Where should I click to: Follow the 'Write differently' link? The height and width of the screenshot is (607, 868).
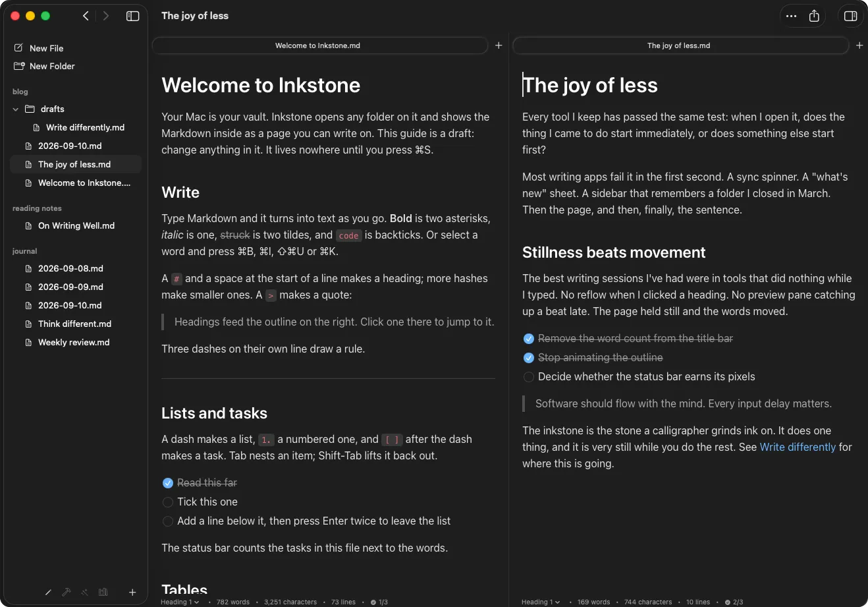(x=798, y=447)
